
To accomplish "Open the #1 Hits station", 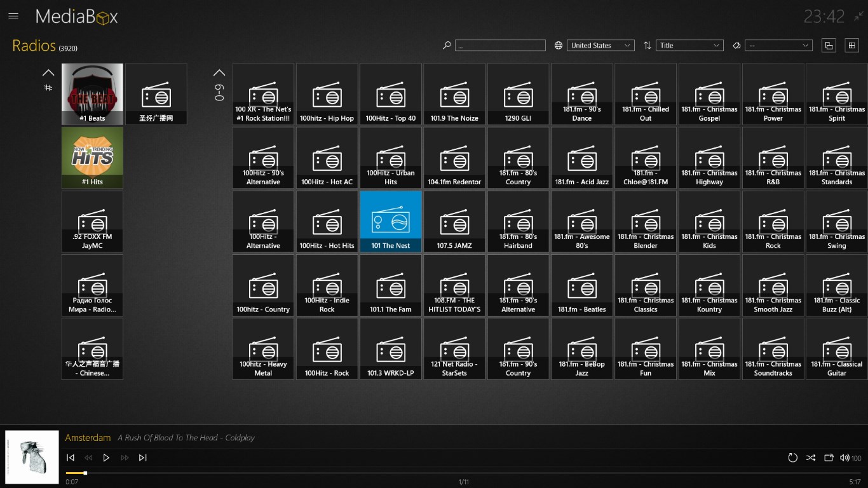I will click(92, 158).
